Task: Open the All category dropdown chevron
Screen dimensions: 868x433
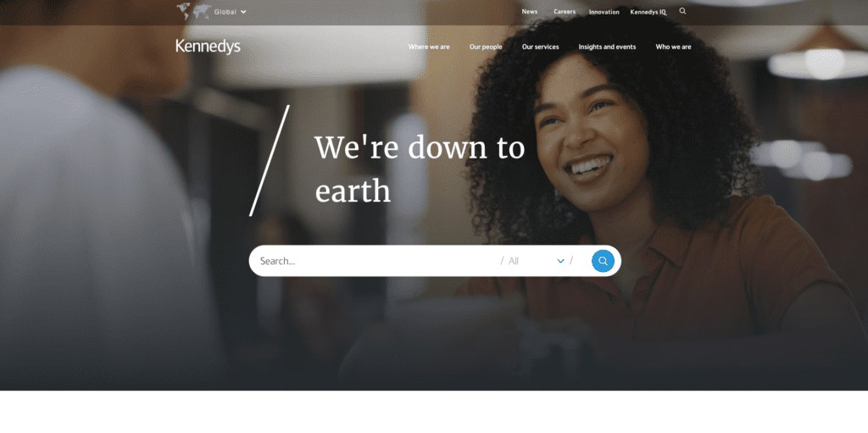Action: point(560,261)
